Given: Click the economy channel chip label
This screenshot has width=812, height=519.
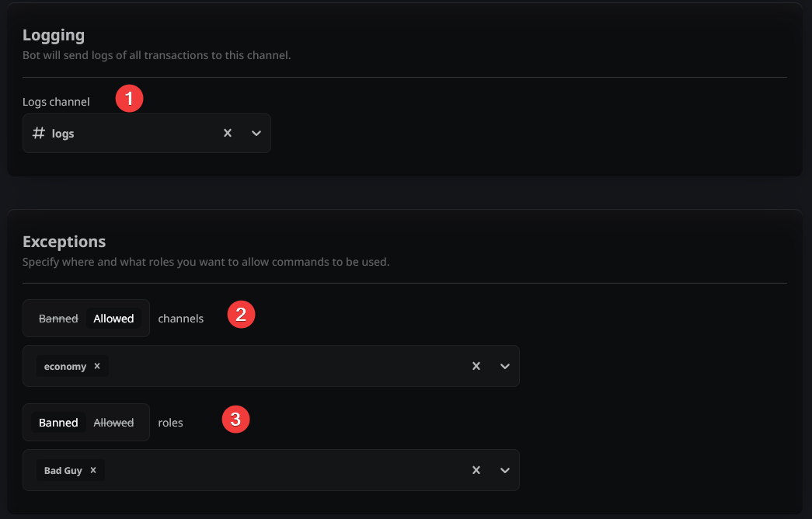Looking at the screenshot, I should click(x=65, y=366).
